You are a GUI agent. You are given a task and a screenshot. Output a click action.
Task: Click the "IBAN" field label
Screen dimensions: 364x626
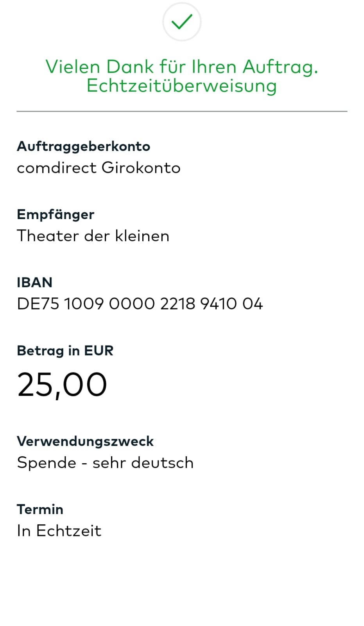tap(34, 282)
